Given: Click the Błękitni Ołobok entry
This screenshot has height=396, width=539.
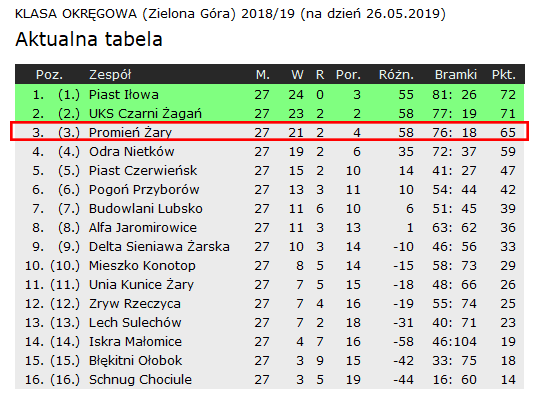Looking at the screenshot, I should pos(135,361).
